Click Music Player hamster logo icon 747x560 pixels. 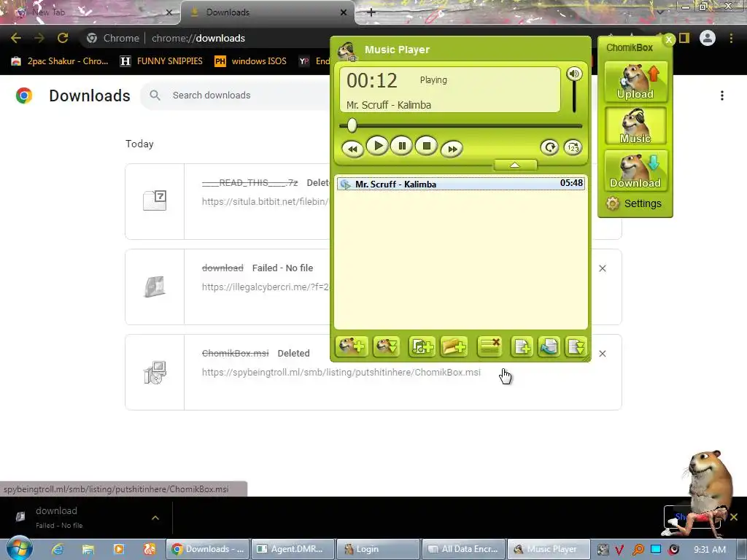click(x=348, y=50)
